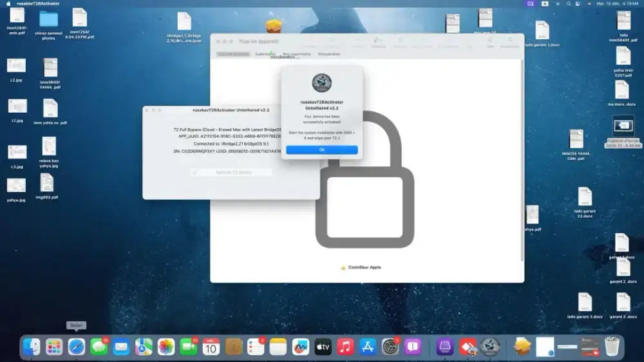The image size is (644, 362).
Task: Open the App Store dock icon
Action: click(x=368, y=347)
